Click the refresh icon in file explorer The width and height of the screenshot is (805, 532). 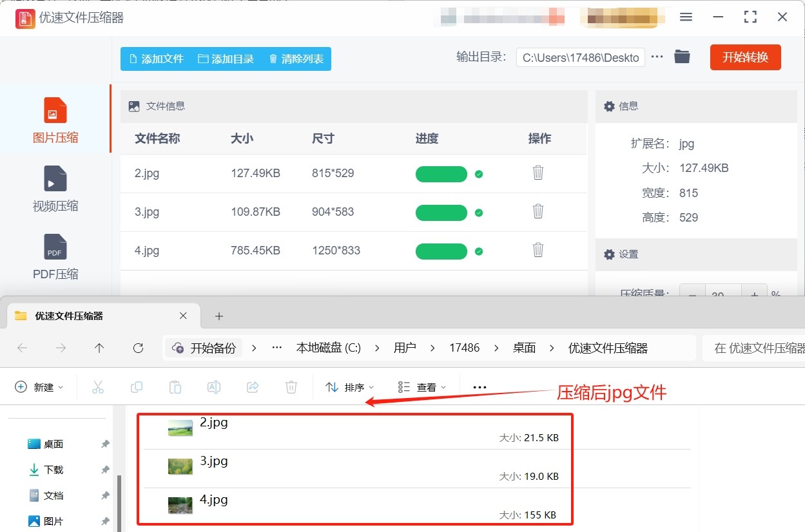tap(138, 348)
